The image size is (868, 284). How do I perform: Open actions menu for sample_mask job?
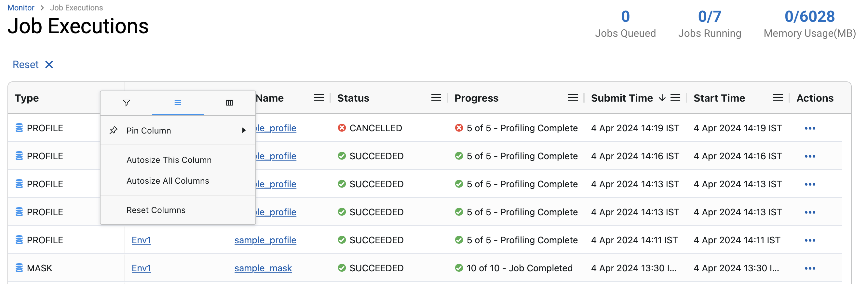coord(810,268)
